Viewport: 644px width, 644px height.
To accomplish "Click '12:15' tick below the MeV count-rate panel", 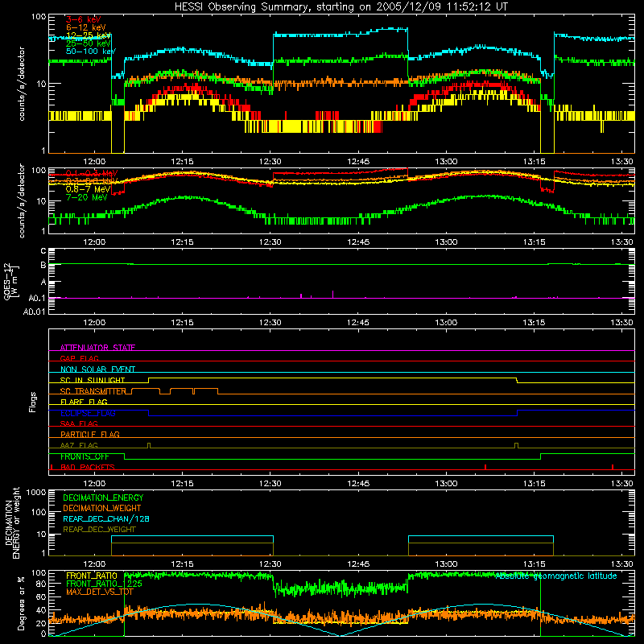I will 183,242.
